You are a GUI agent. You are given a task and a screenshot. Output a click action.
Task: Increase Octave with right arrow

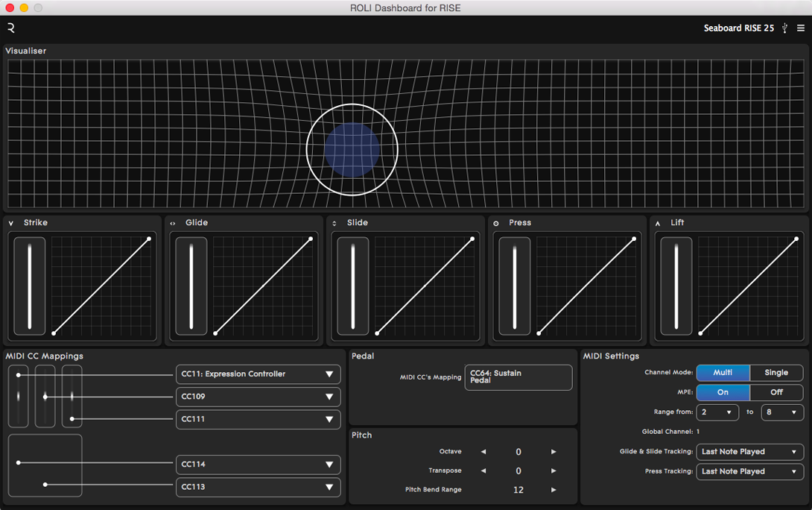554,452
